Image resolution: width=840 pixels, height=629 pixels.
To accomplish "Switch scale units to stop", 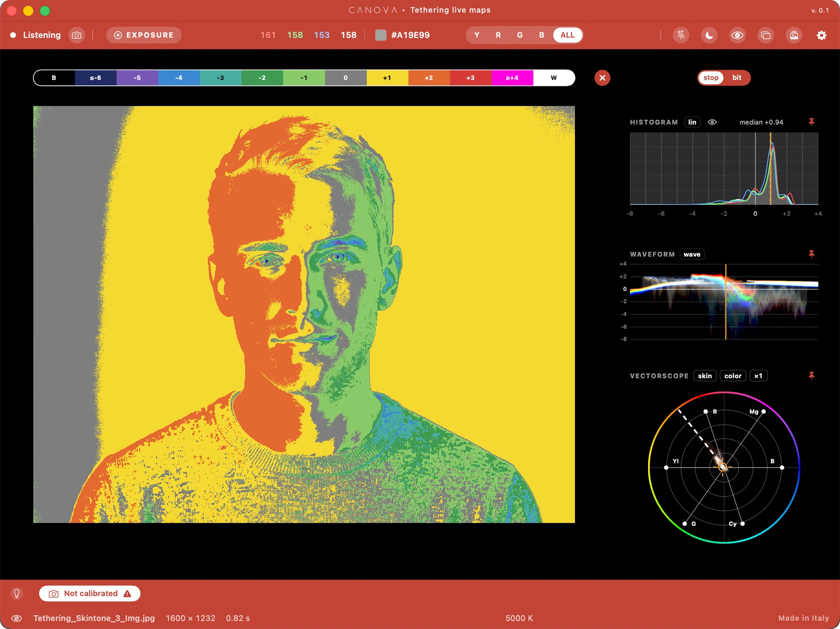I will pyautogui.click(x=711, y=78).
